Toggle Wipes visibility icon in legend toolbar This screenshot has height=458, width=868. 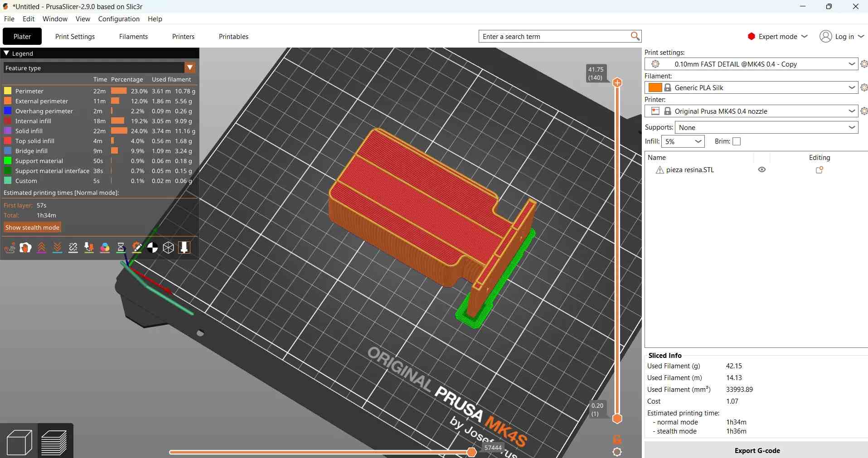point(25,248)
